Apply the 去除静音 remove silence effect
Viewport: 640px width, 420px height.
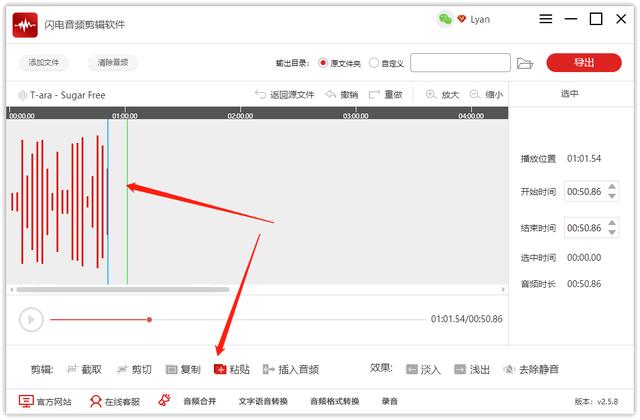tap(531, 369)
